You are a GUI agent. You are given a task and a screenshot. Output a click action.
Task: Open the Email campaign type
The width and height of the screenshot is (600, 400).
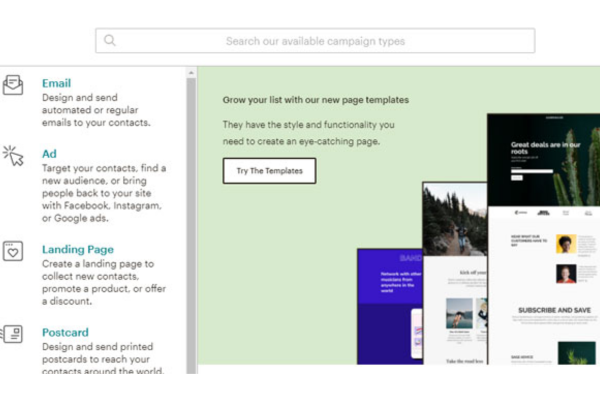(x=56, y=83)
